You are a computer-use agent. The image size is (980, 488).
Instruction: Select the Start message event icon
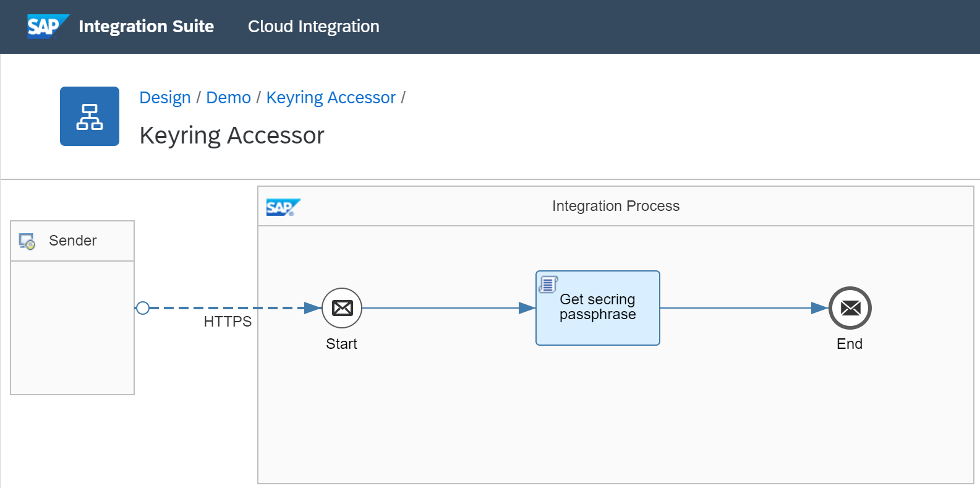pos(342,308)
